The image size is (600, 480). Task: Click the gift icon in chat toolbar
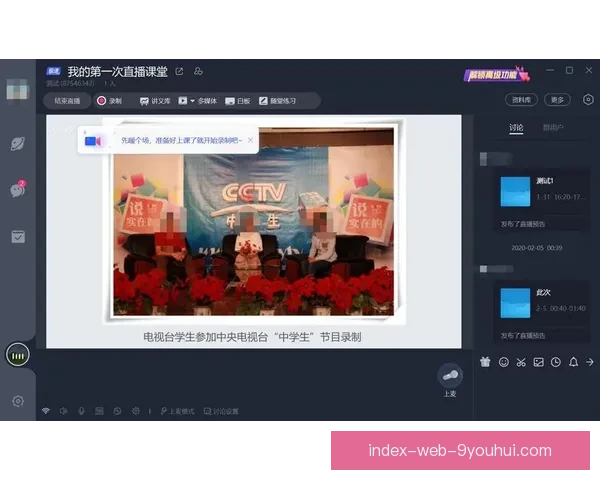click(485, 362)
